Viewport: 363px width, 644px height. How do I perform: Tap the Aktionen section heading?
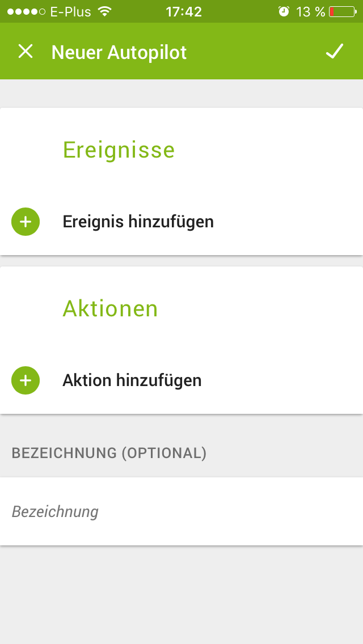(x=110, y=308)
